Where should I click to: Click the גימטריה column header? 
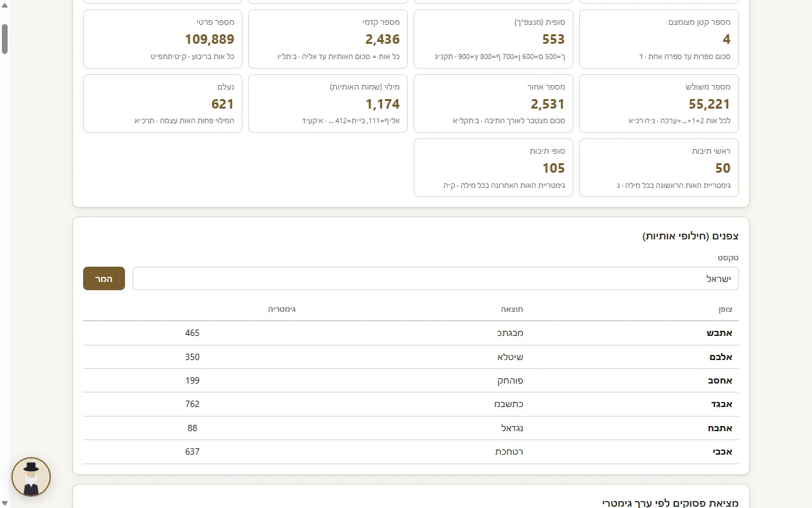click(282, 309)
